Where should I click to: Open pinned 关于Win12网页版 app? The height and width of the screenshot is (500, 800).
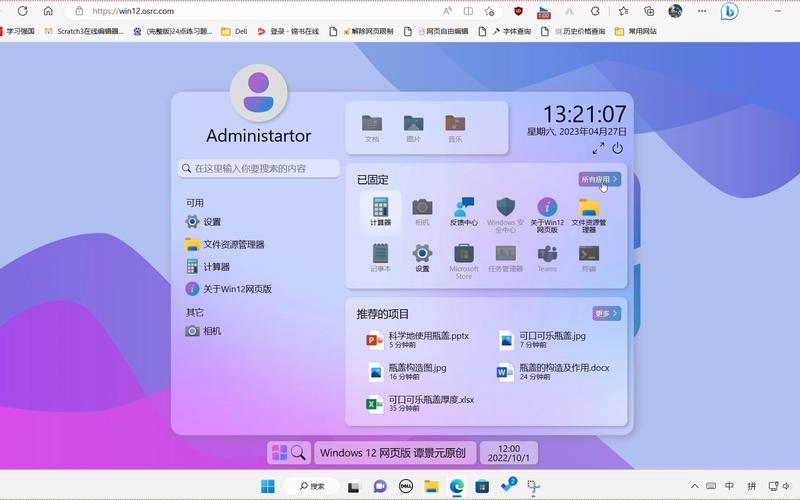click(x=547, y=214)
